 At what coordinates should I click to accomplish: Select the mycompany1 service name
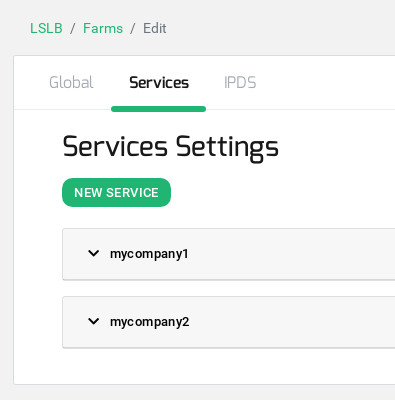point(149,254)
